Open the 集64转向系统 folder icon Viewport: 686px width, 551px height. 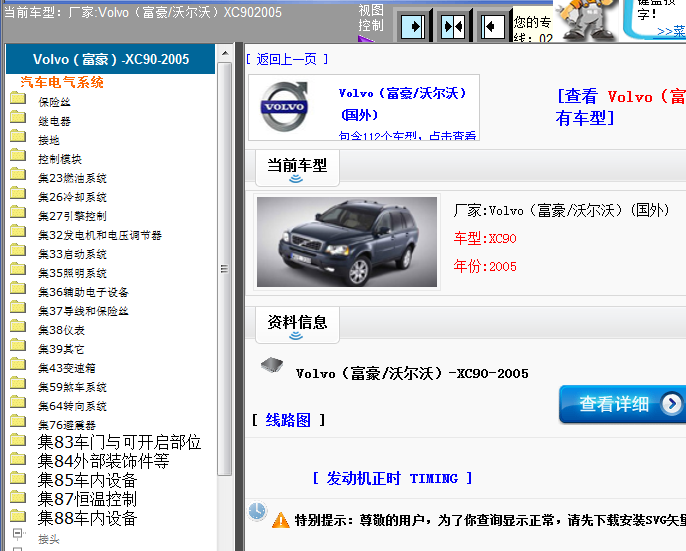pyautogui.click(x=18, y=402)
